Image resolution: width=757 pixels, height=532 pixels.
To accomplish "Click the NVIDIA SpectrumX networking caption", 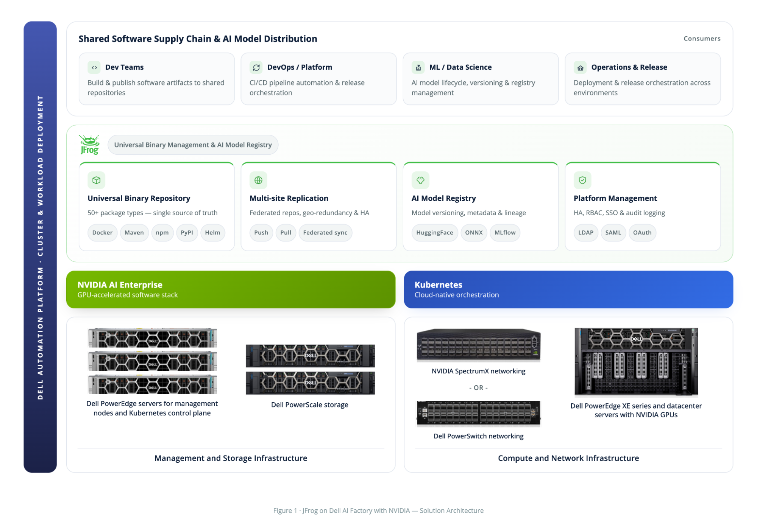I will tap(479, 371).
